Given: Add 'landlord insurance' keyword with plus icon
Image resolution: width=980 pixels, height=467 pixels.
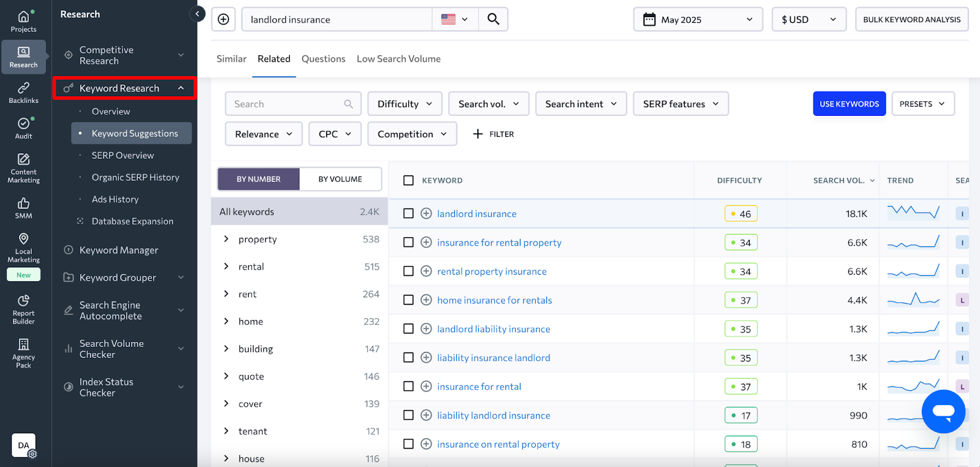Looking at the screenshot, I should coord(426,213).
